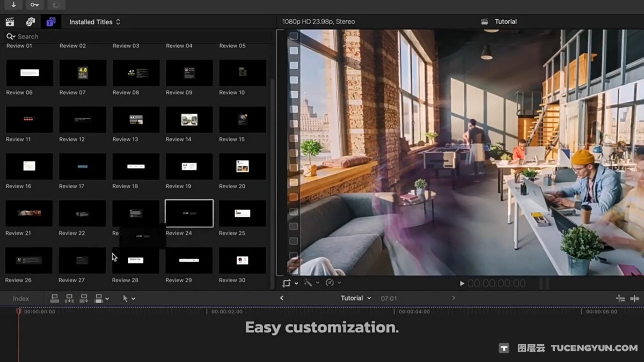Click the Insert clip edit button

tap(69, 298)
